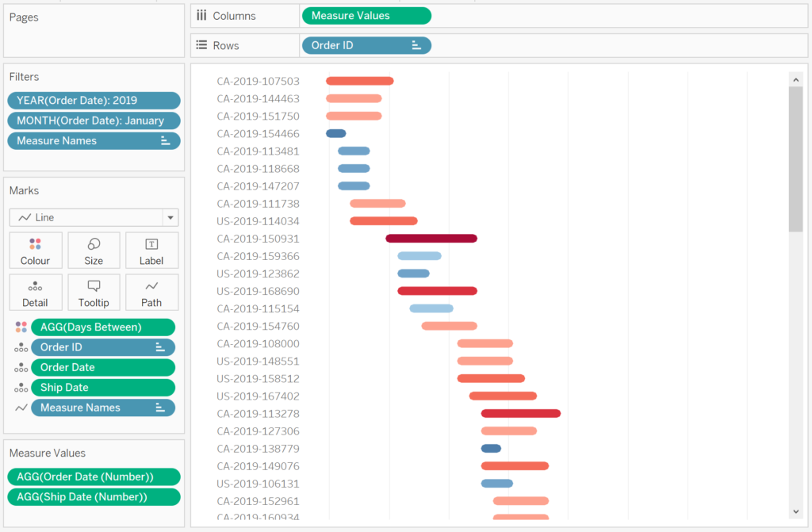The image size is (812, 532).
Task: Click row label US-2019-123862
Action: [x=258, y=274]
